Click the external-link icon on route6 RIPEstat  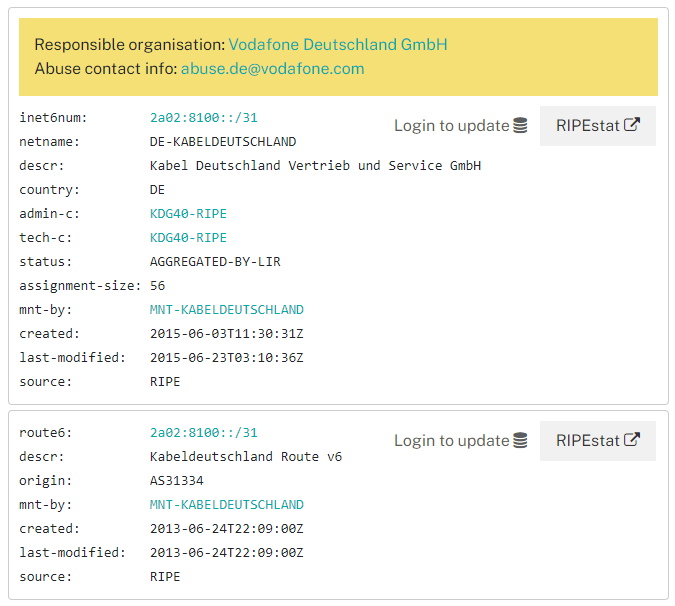[x=632, y=439]
